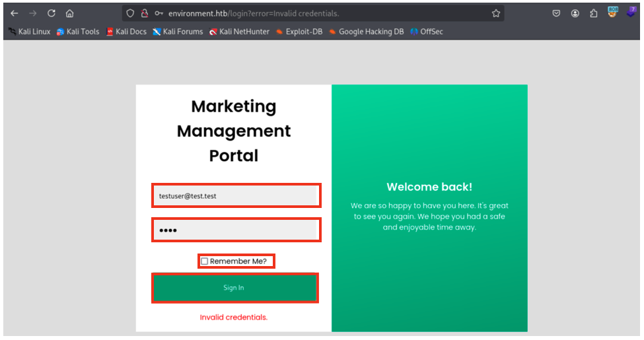Open the Kali Forums bookmark

[x=178, y=32]
